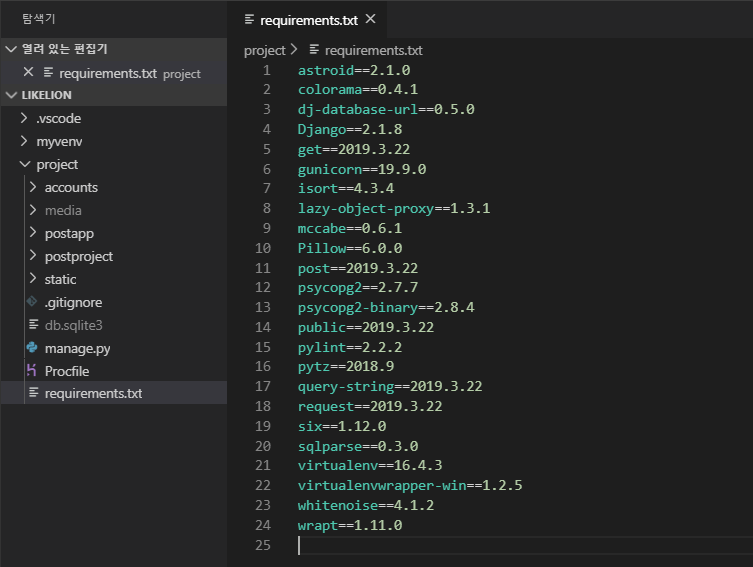Click the Heroku icon beside Procfile
The image size is (753, 567).
[x=32, y=370]
